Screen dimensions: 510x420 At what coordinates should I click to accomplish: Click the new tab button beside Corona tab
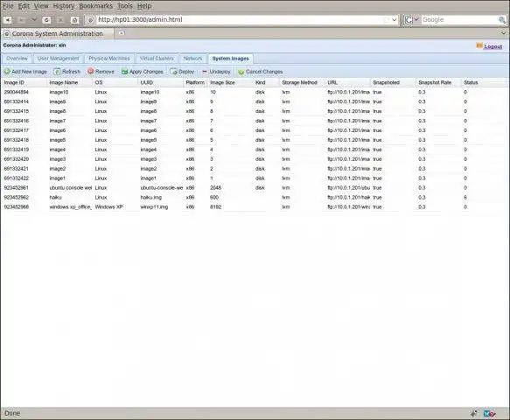(122, 33)
